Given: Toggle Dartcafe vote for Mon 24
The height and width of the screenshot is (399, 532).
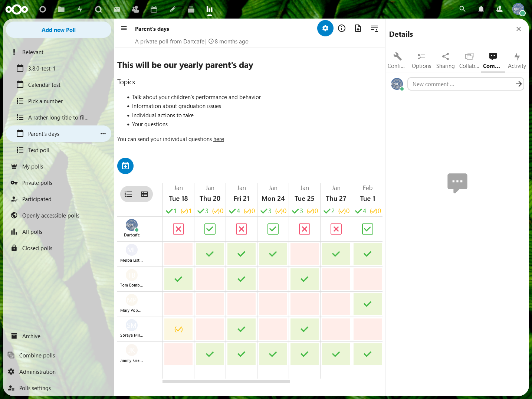Looking at the screenshot, I should click(273, 229).
